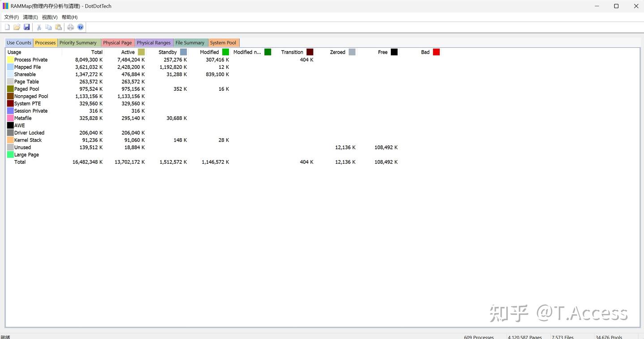Viewport: 644px width, 339px height.
Task: Click the 609 Processes status bar entry
Action: [x=479, y=337]
